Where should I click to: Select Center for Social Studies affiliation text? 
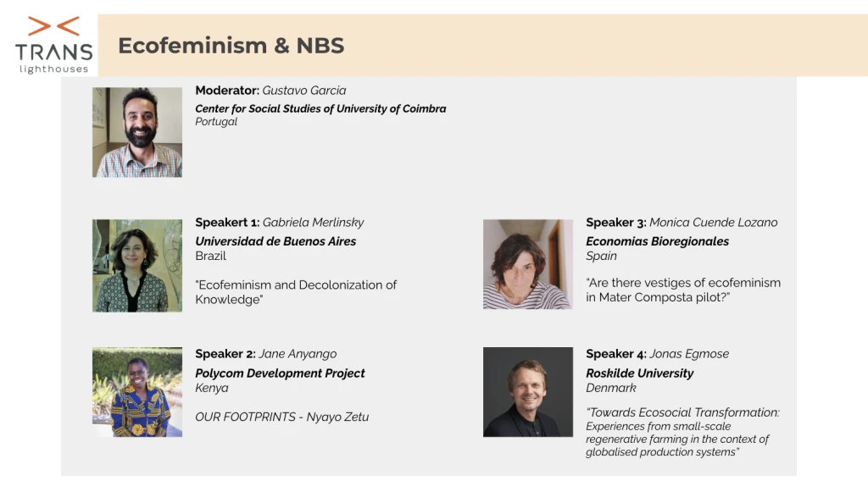click(x=320, y=108)
